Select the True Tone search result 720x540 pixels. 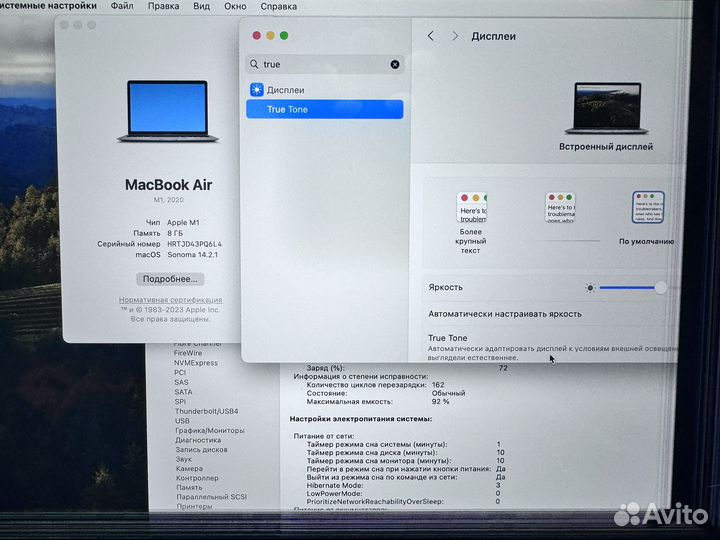point(325,109)
